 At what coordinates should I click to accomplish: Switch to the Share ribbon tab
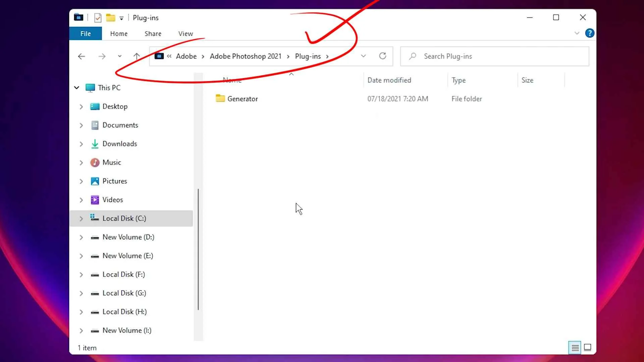click(153, 34)
